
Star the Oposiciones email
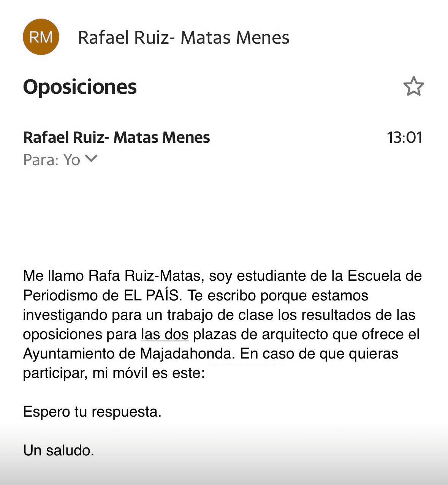click(x=413, y=86)
